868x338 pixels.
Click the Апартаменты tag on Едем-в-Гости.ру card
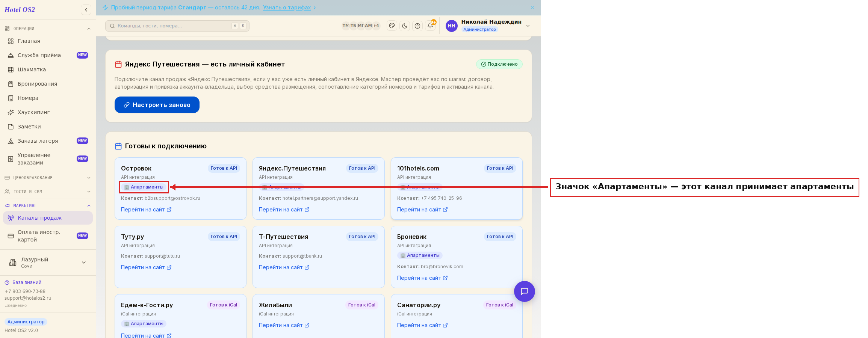point(144,324)
